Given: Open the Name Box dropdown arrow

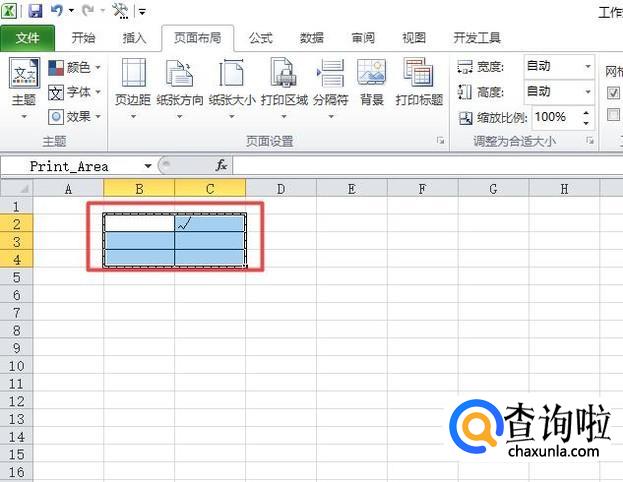Looking at the screenshot, I should coord(148,166).
